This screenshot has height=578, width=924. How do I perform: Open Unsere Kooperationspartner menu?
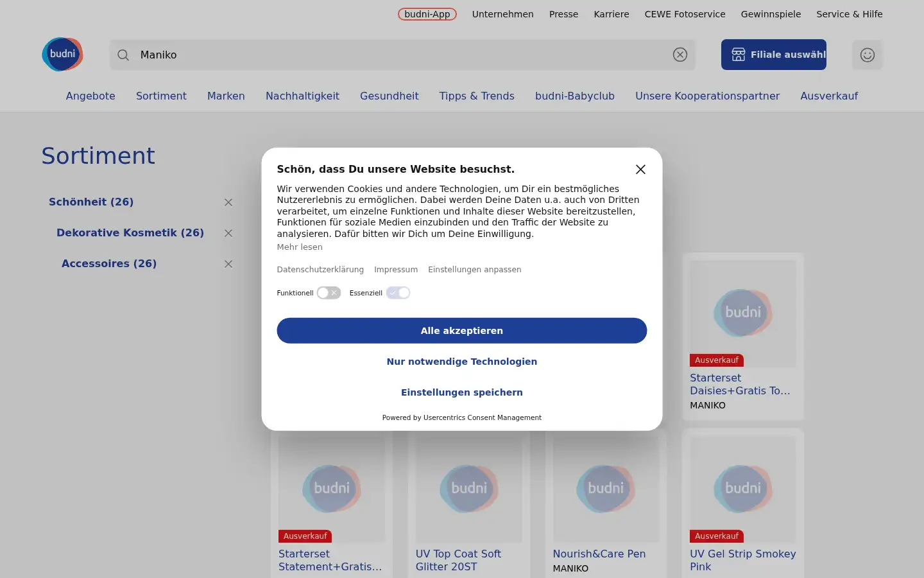pos(707,96)
